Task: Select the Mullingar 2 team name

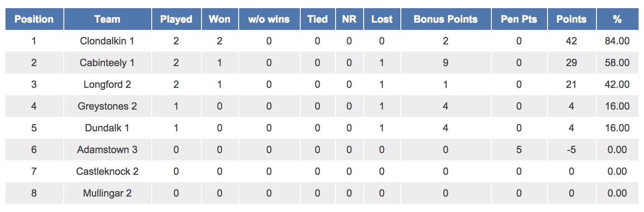Action: pos(107,193)
